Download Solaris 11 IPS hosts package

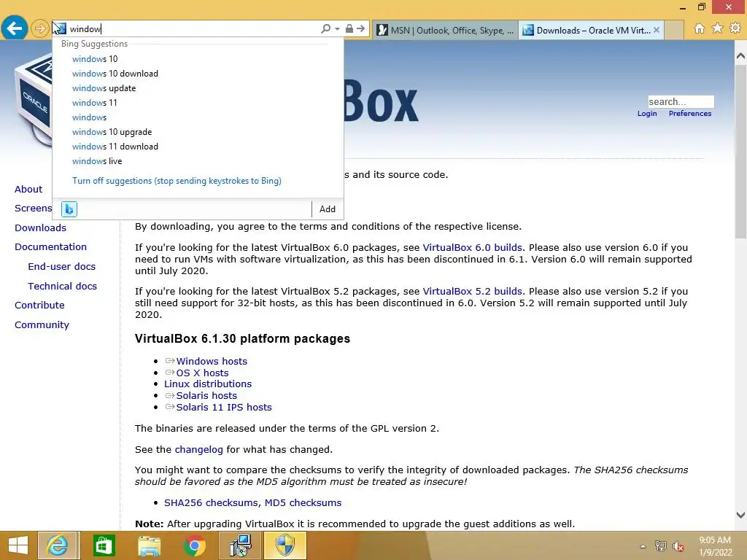tap(224, 407)
